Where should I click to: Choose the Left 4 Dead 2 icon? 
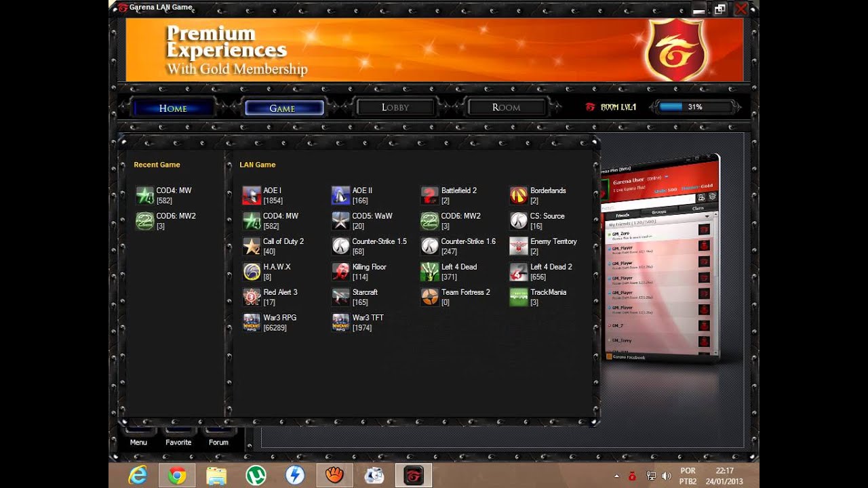pos(519,272)
